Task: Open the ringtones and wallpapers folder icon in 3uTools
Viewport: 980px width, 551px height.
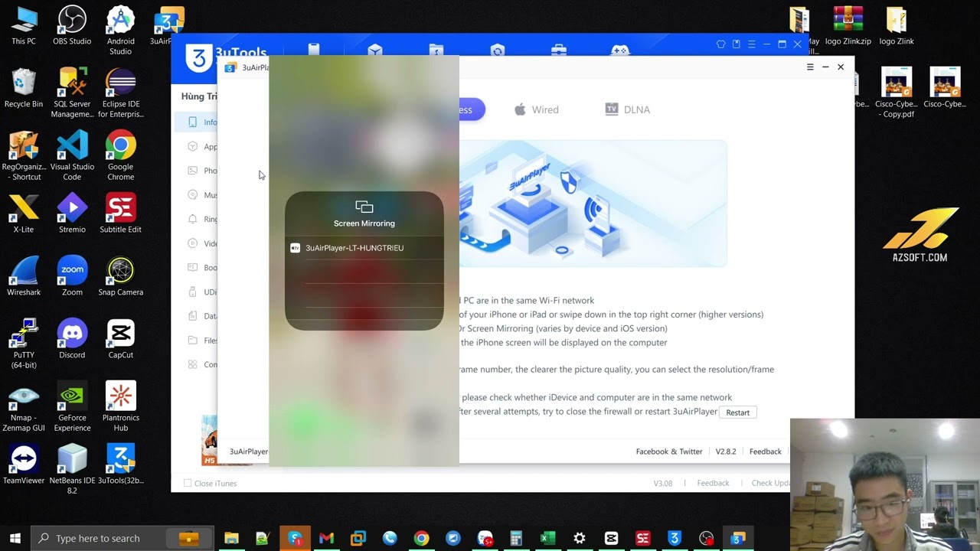Action: click(x=436, y=50)
